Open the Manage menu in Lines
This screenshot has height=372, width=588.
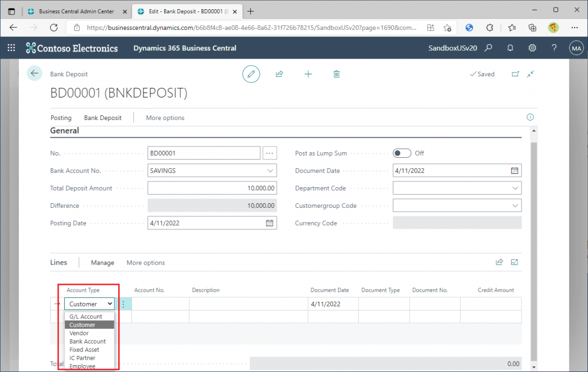pos(102,262)
